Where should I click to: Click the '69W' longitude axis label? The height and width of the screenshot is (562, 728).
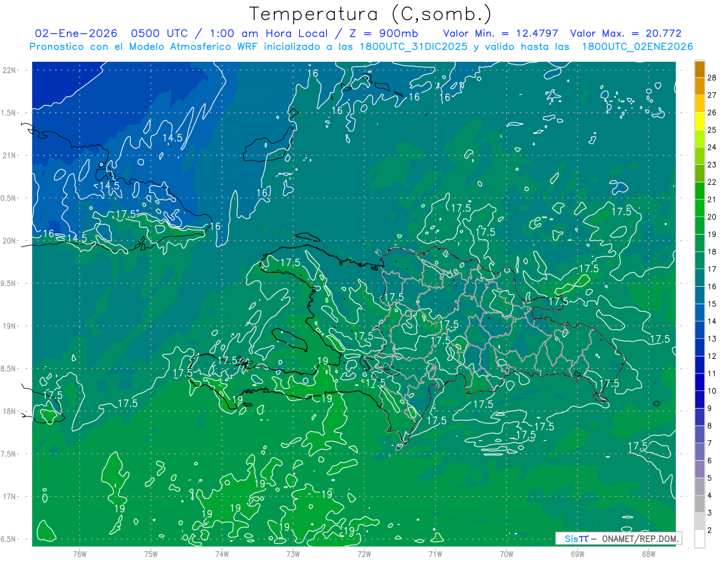577,554
